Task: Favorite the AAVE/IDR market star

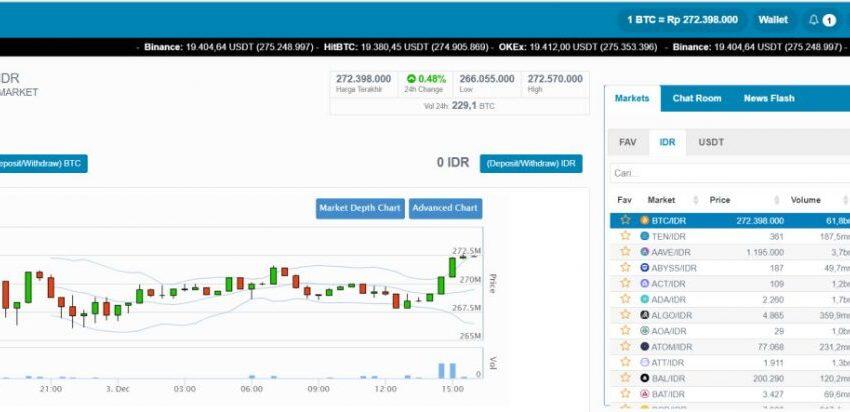Action: click(x=625, y=251)
